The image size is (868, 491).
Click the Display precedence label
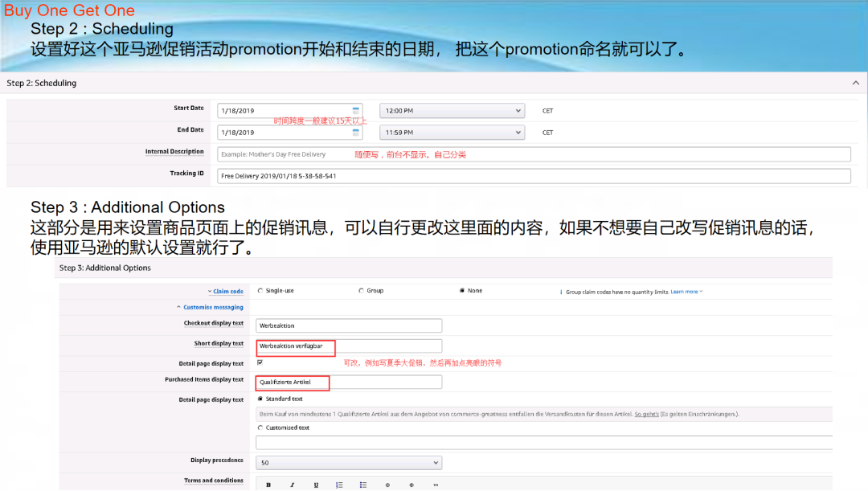click(217, 460)
